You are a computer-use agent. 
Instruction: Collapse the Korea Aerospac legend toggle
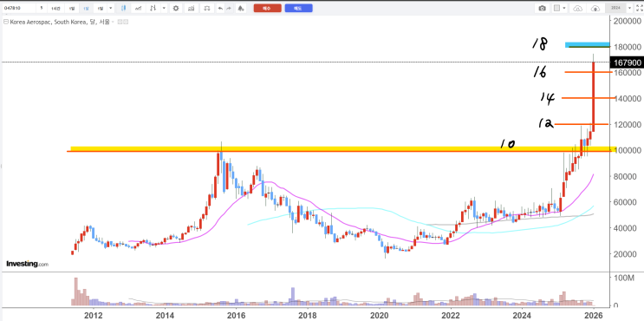click(x=5, y=23)
